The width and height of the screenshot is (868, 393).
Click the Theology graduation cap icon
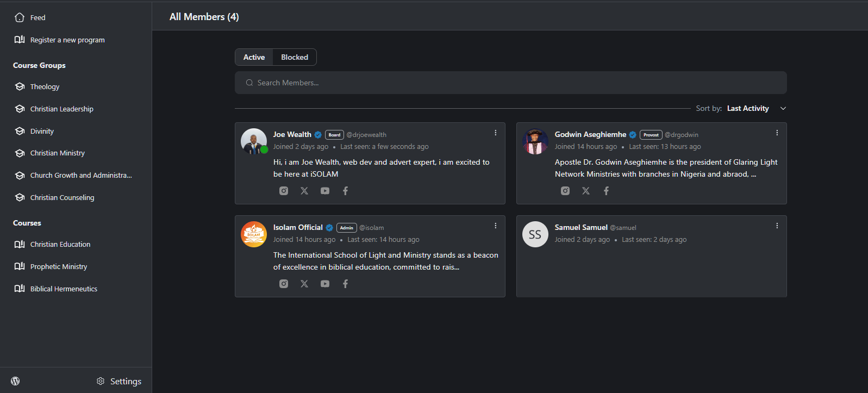click(x=20, y=86)
